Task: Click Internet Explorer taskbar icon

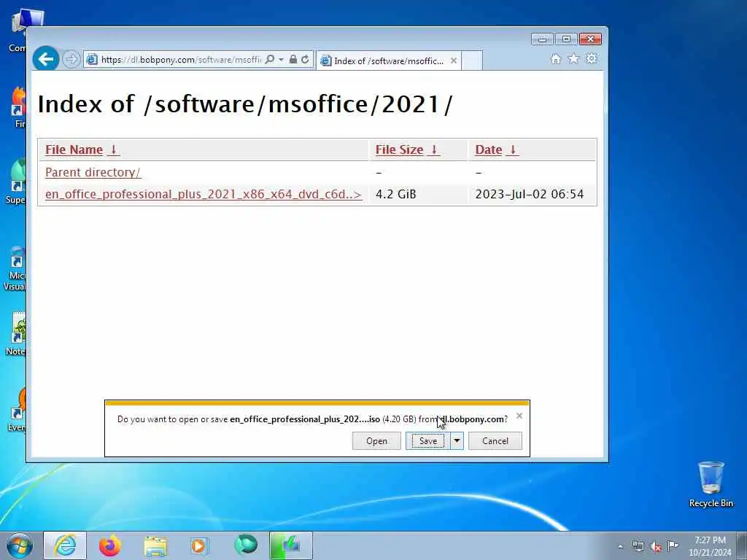Action: [65, 545]
